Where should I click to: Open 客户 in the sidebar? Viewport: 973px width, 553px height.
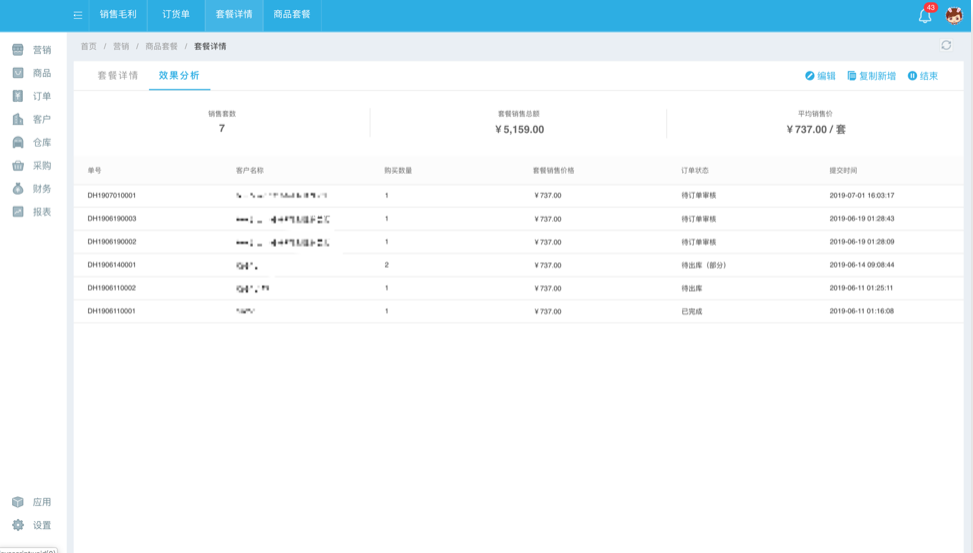[x=32, y=119]
